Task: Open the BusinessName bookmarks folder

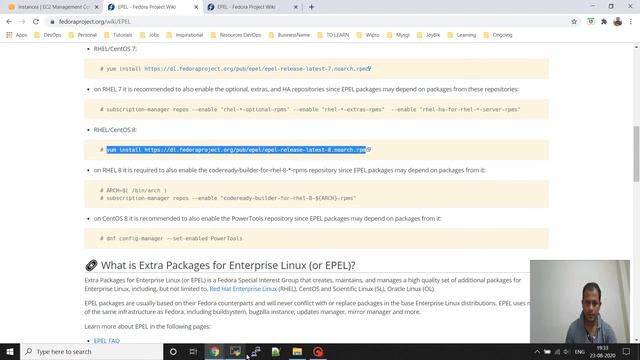Action: (289, 35)
